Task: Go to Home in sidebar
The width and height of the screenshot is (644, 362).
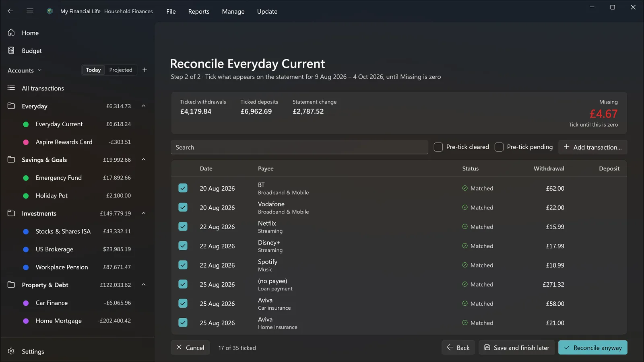Action: (x=30, y=33)
